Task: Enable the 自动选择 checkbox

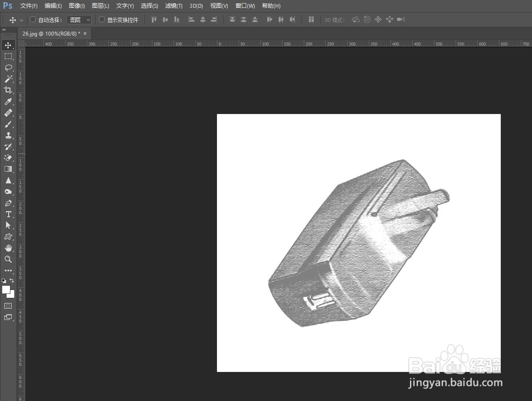Action: 33,20
